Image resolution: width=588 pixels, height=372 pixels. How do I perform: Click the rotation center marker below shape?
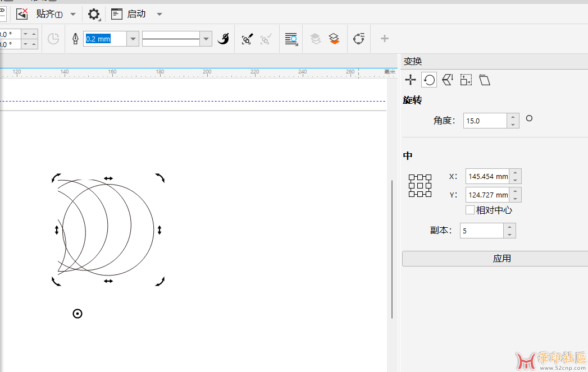click(x=78, y=314)
